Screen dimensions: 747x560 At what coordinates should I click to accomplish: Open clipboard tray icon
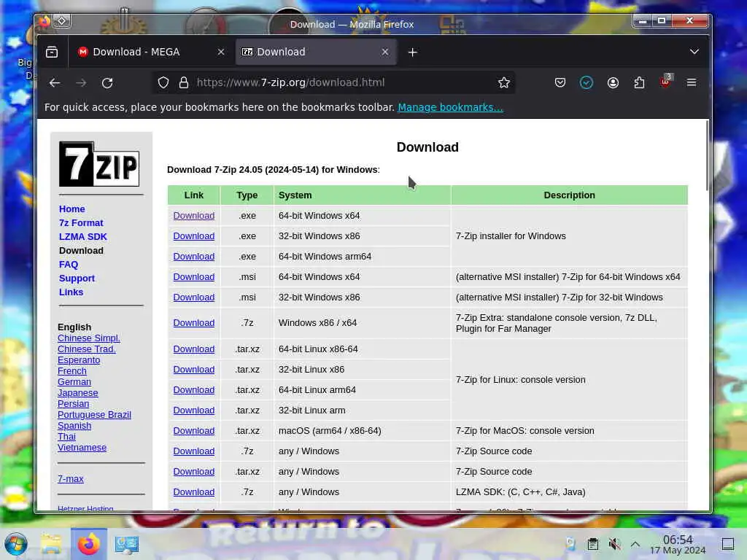click(592, 544)
